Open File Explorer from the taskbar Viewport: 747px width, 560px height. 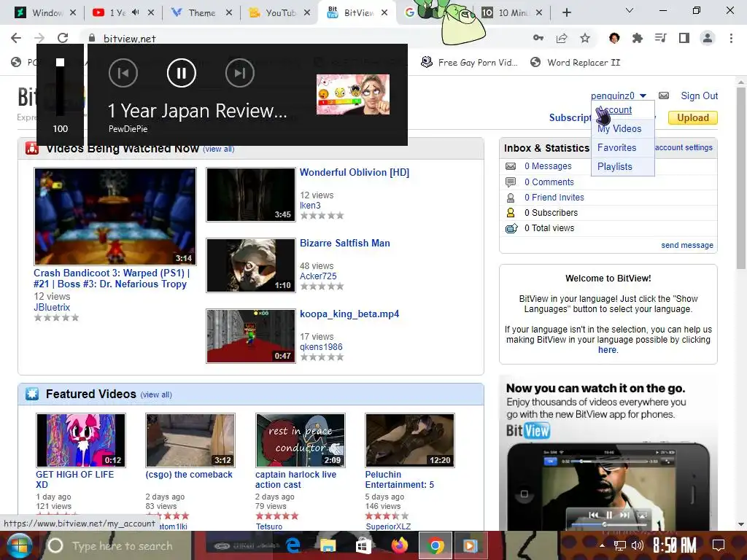pos(328,545)
